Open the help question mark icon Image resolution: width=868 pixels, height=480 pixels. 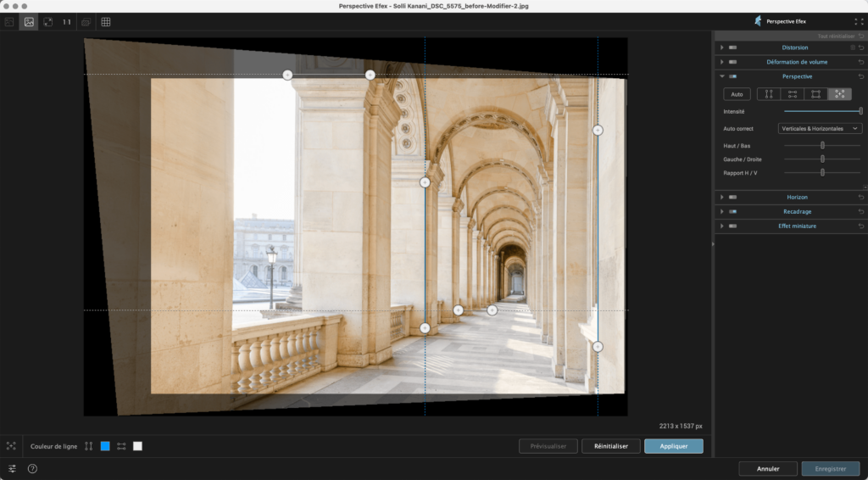(33, 469)
